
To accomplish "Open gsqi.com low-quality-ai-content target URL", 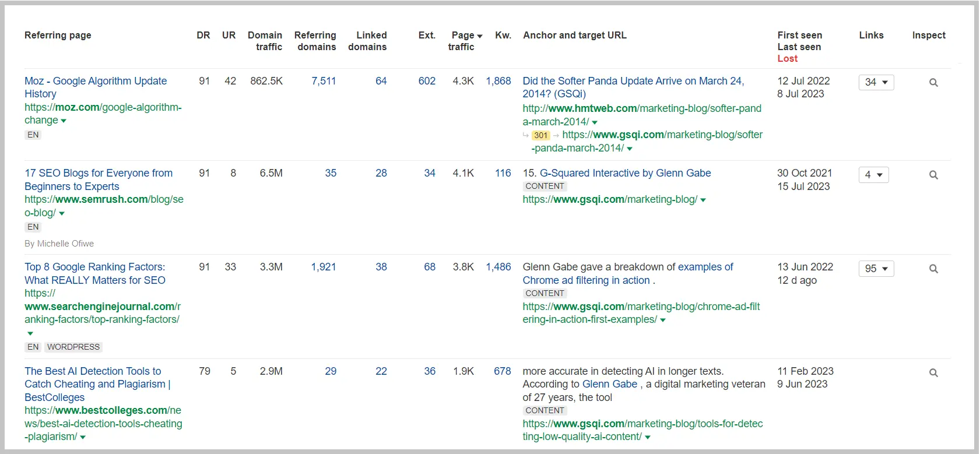I will [642, 430].
